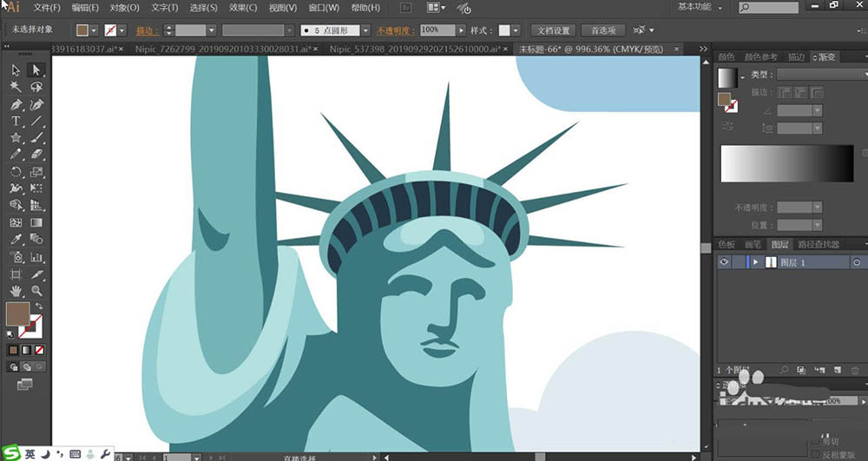Image resolution: width=868 pixels, height=461 pixels.
Task: Open the 效果(C) menu
Action: tap(243, 8)
